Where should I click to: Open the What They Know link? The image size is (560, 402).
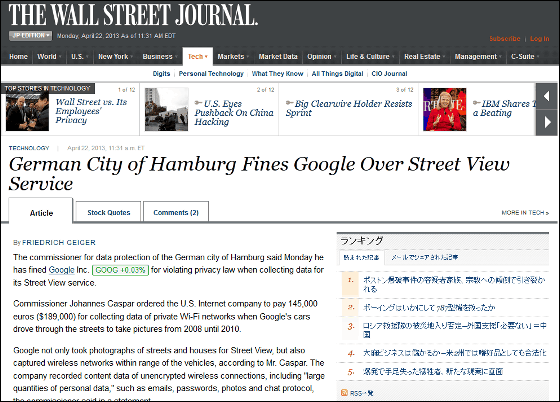pos(278,74)
